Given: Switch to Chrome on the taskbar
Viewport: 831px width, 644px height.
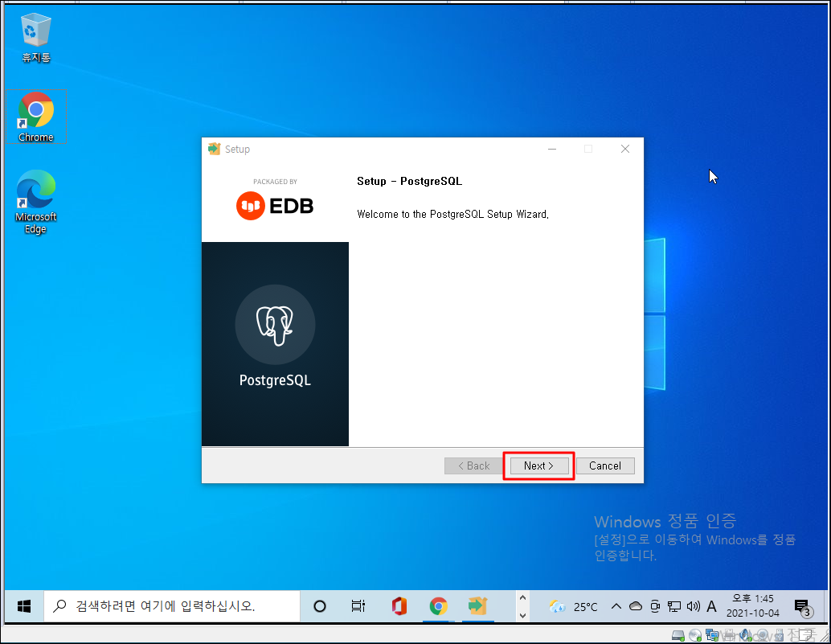Looking at the screenshot, I should [x=438, y=606].
